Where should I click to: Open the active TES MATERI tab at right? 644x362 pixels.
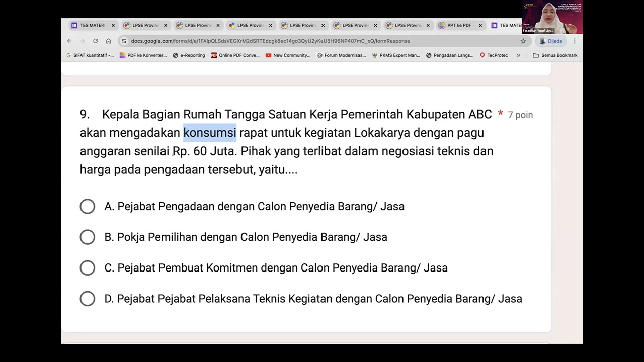click(506, 25)
